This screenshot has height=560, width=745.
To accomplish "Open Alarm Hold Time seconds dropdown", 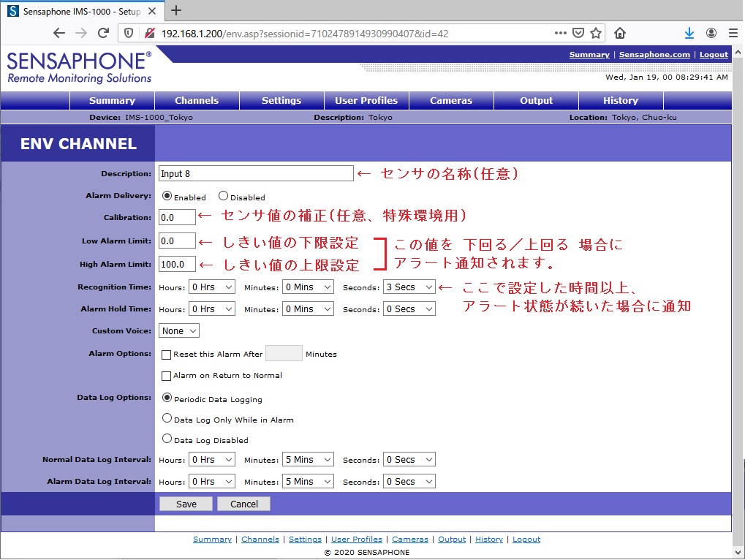I will [409, 309].
